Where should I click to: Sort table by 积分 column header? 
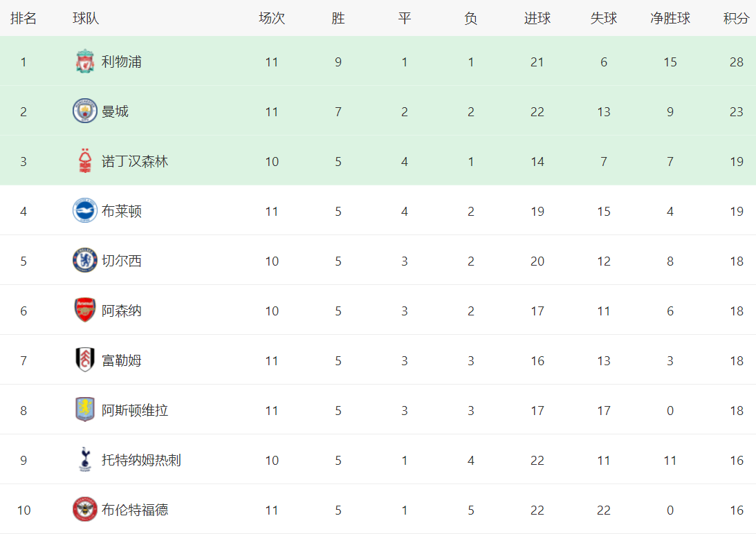coord(736,19)
